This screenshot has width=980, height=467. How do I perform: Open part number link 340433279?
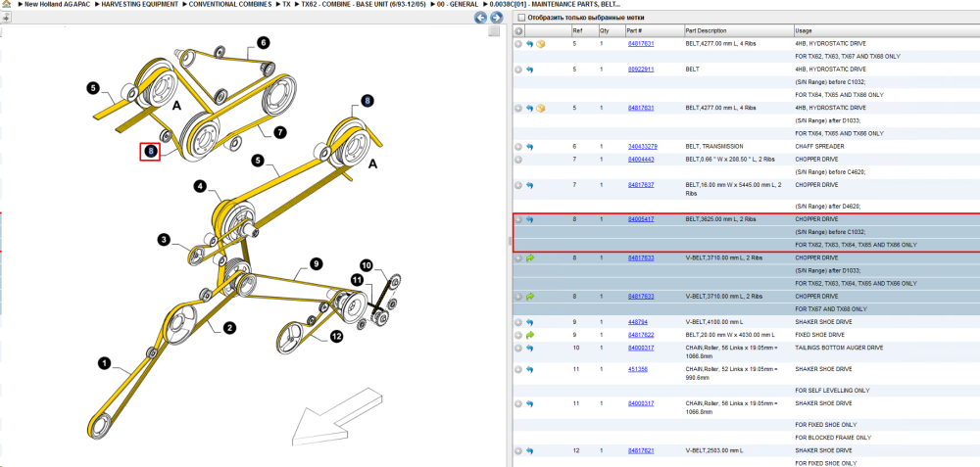click(642, 147)
